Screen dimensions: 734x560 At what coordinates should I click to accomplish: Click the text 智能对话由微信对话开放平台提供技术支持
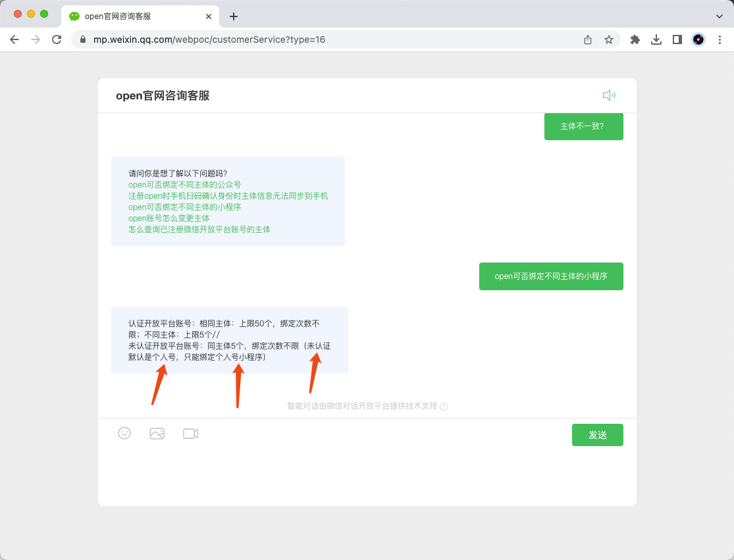(362, 406)
